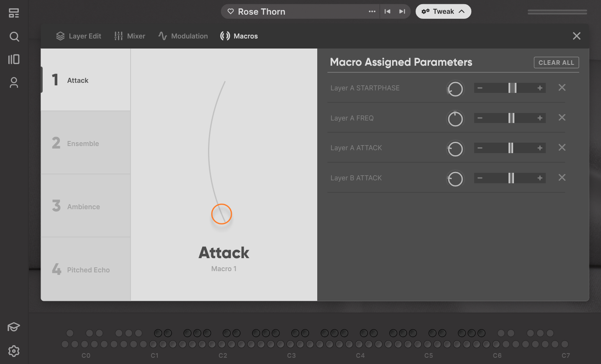Open the library icon in the sidebar
The height and width of the screenshot is (364, 601).
(x=14, y=59)
